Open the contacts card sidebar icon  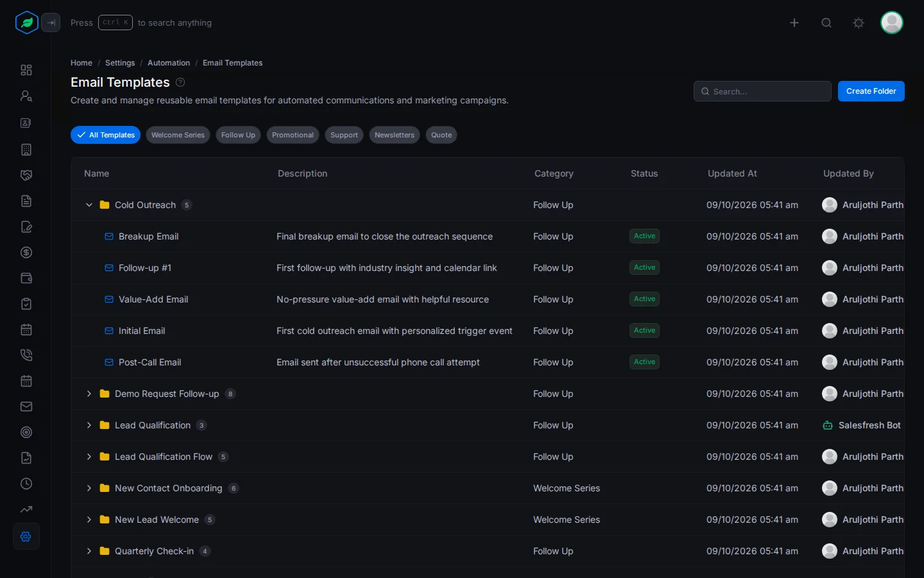point(26,123)
